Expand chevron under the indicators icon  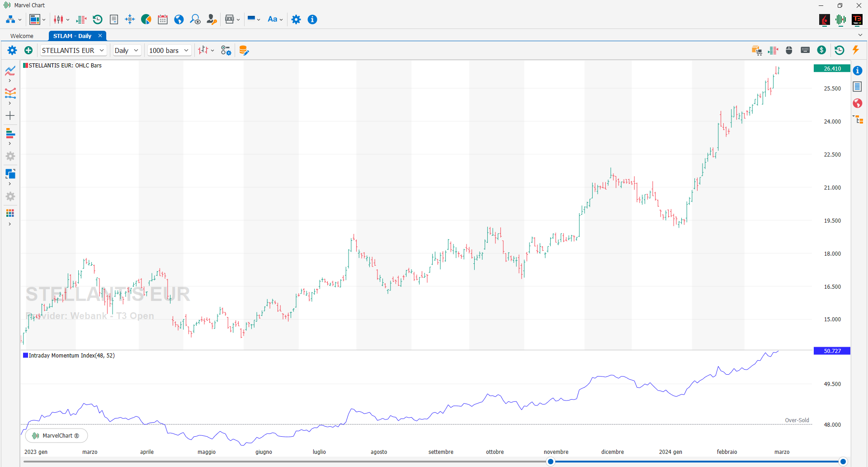point(9,81)
